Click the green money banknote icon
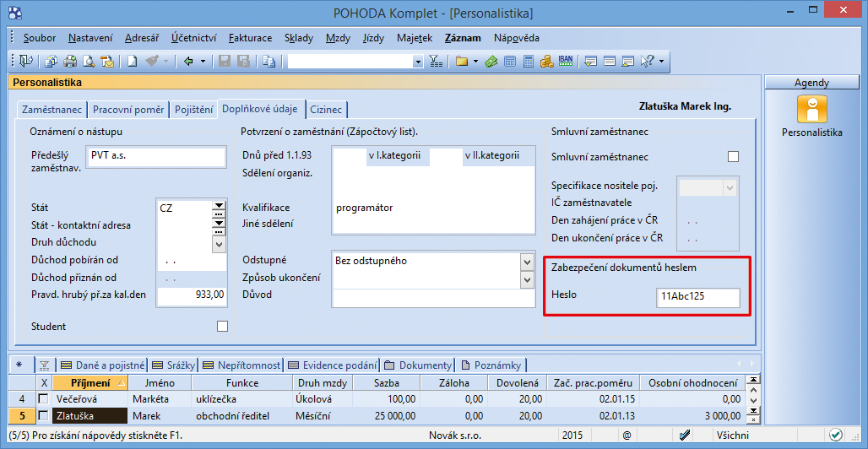 tap(491, 62)
